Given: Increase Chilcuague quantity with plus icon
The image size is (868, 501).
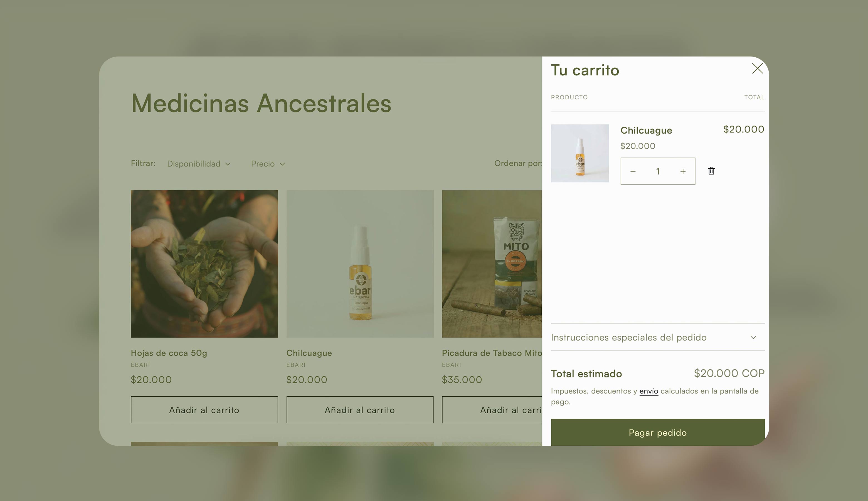Looking at the screenshot, I should coord(683,171).
